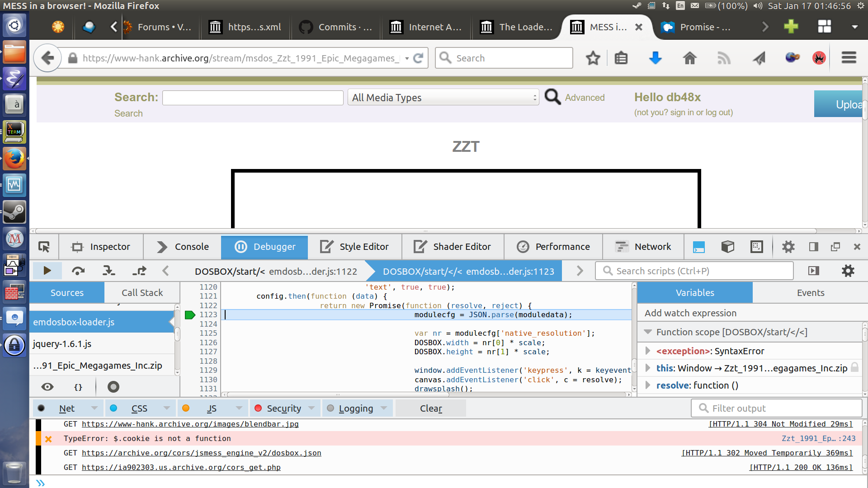Open devtools in separate window icon
This screenshot has width=868, height=488.
pyautogui.click(x=835, y=247)
